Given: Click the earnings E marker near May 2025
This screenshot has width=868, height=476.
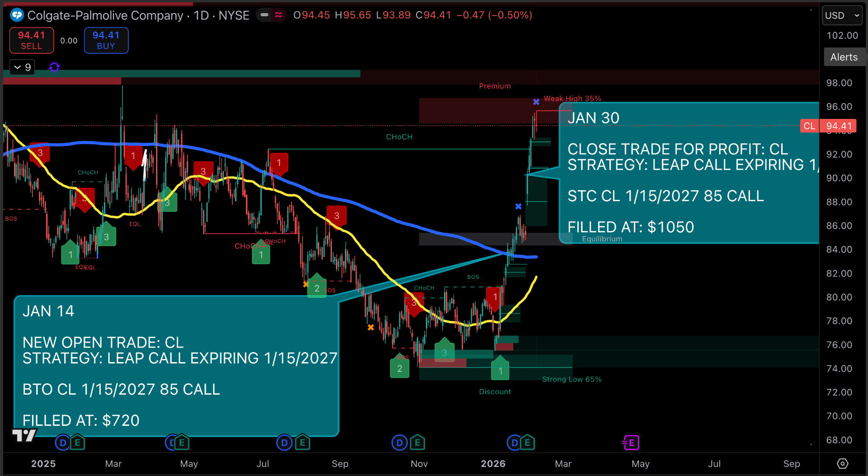Looking at the screenshot, I should tap(181, 443).
